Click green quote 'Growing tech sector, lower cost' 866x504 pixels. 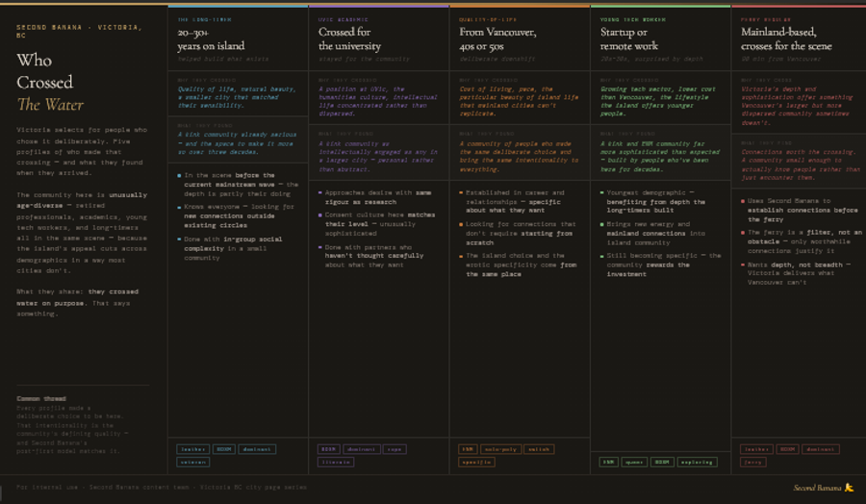point(658,101)
